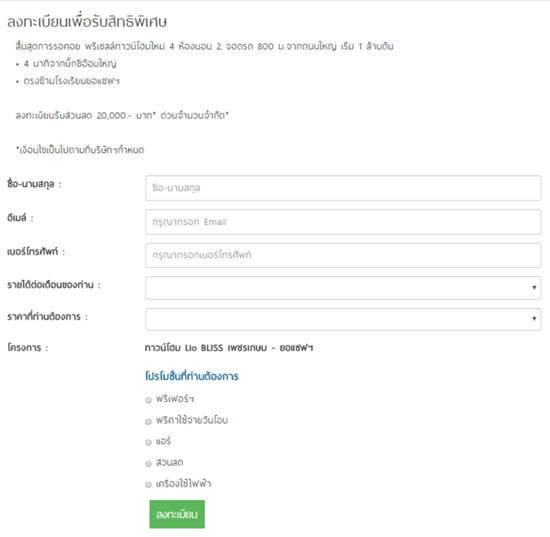Click the ลงทะเบียนเพื่อรับสิทธิพิเศษ page heading
Image resolution: width=550 pixels, height=537 pixels.
click(87, 22)
